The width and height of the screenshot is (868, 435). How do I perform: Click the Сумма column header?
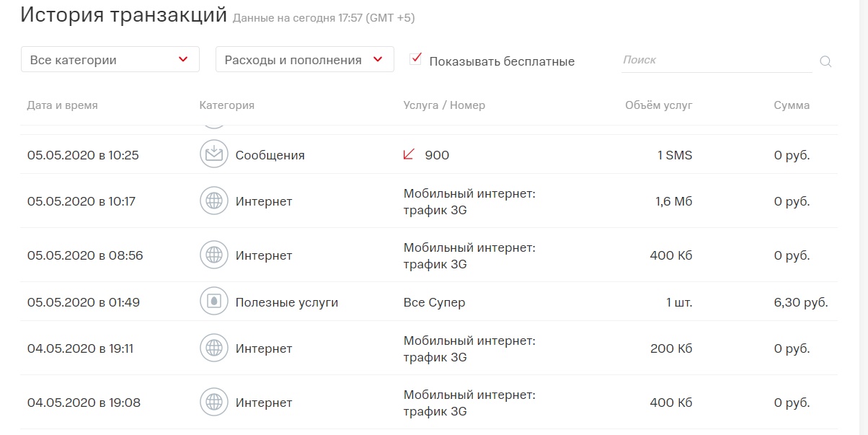[x=792, y=105]
